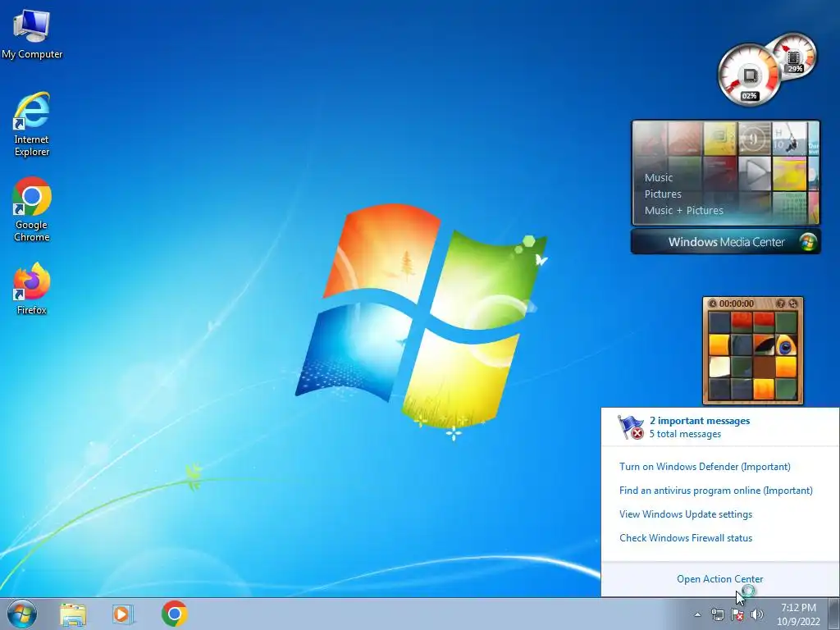Screen dimensions: 840x630
Task: Pause the puzzle timer using the clock icon
Action: (x=713, y=304)
